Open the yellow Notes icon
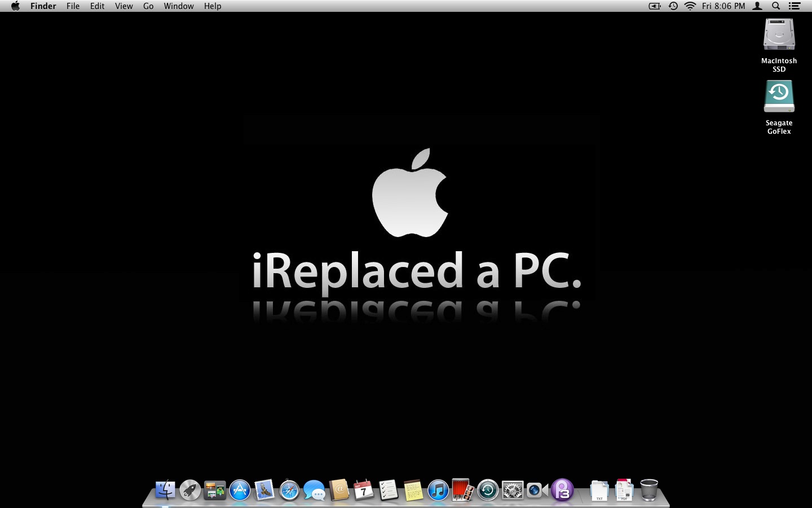Viewport: 812px width, 508px height. click(413, 490)
